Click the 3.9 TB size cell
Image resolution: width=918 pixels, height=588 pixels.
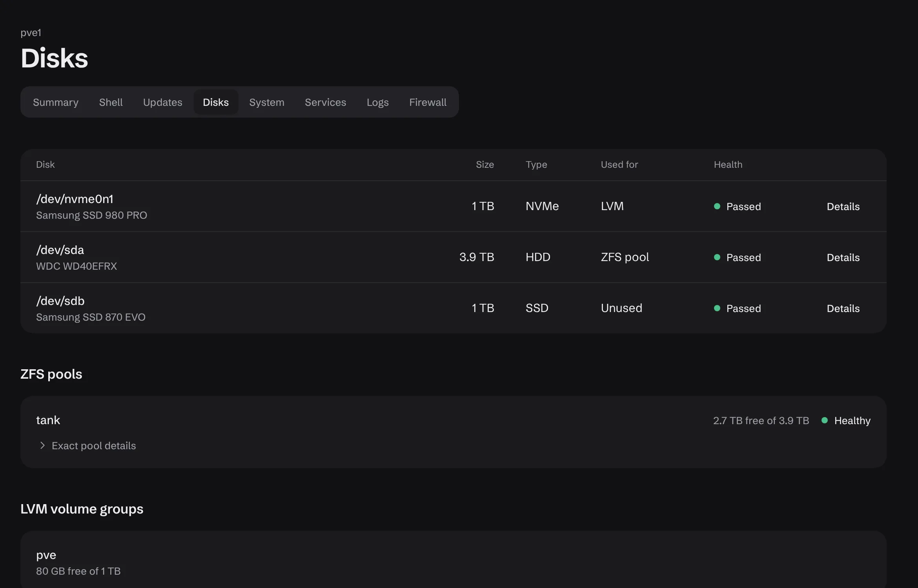(x=477, y=257)
